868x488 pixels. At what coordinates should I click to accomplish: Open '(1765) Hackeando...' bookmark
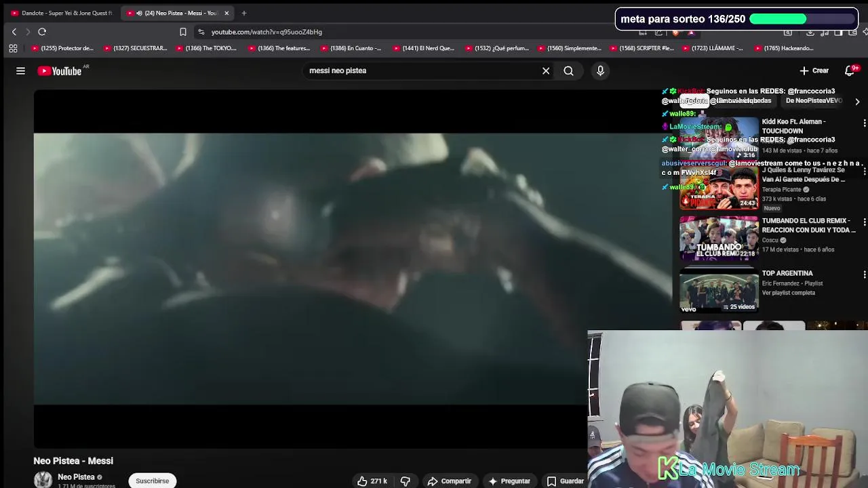[783, 48]
